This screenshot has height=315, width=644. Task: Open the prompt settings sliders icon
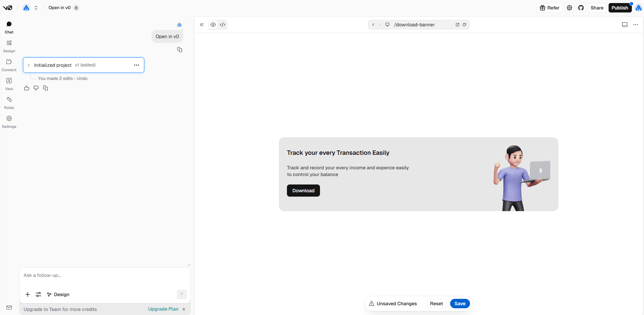coord(38,294)
